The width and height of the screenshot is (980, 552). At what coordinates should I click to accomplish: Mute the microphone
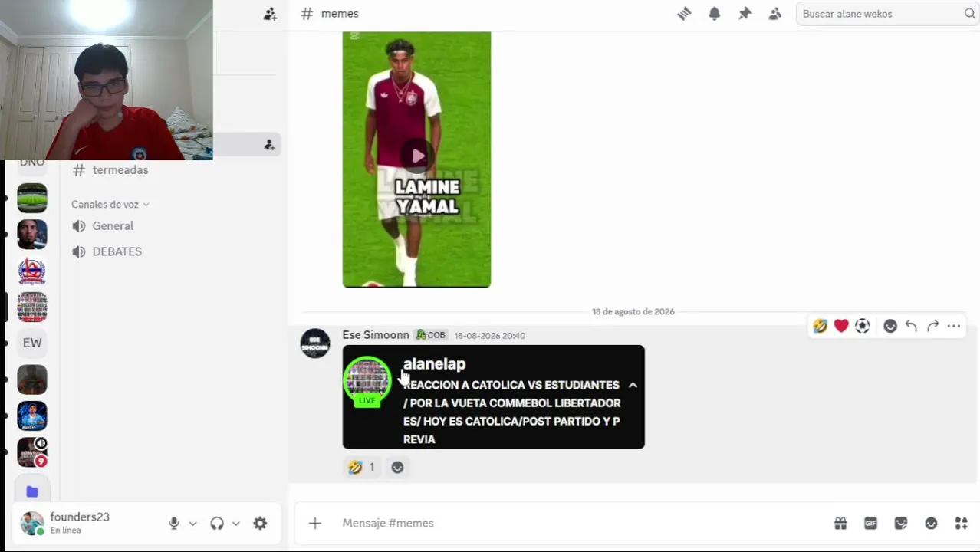[x=174, y=523]
